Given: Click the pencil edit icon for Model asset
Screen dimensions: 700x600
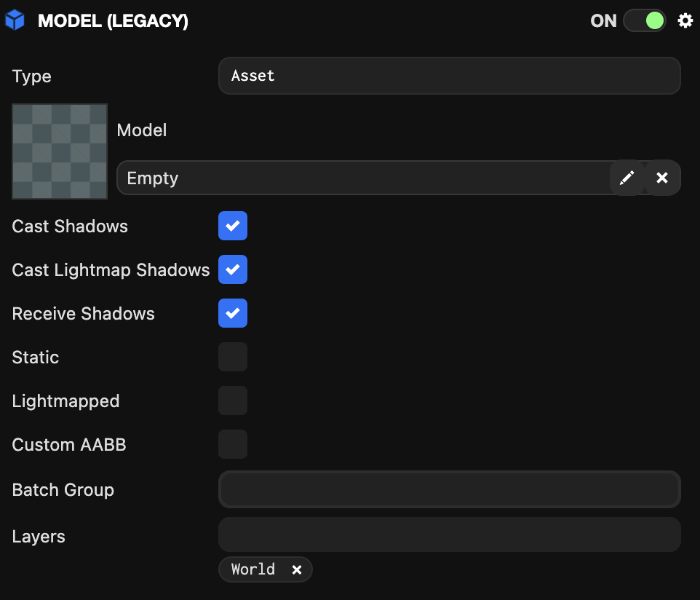Looking at the screenshot, I should pyautogui.click(x=627, y=178).
